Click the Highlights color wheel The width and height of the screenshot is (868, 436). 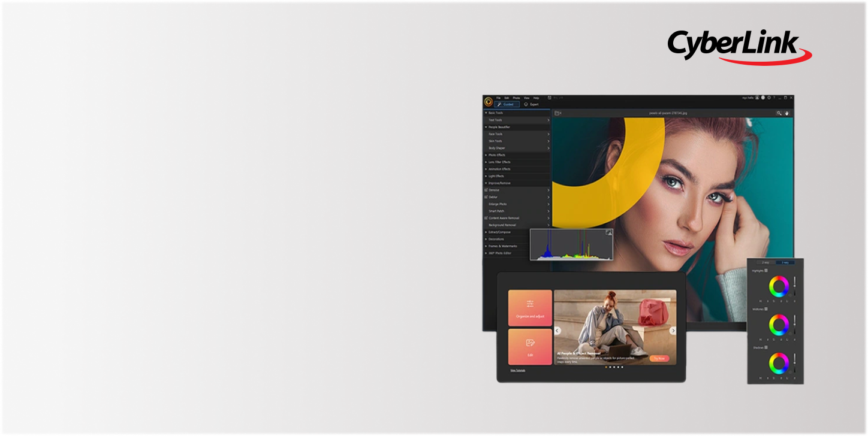pos(779,287)
